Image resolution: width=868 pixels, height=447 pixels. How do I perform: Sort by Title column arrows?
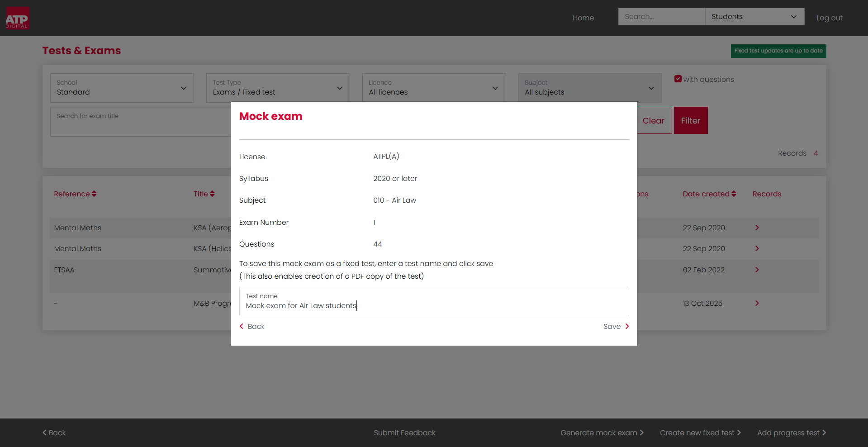pyautogui.click(x=212, y=194)
